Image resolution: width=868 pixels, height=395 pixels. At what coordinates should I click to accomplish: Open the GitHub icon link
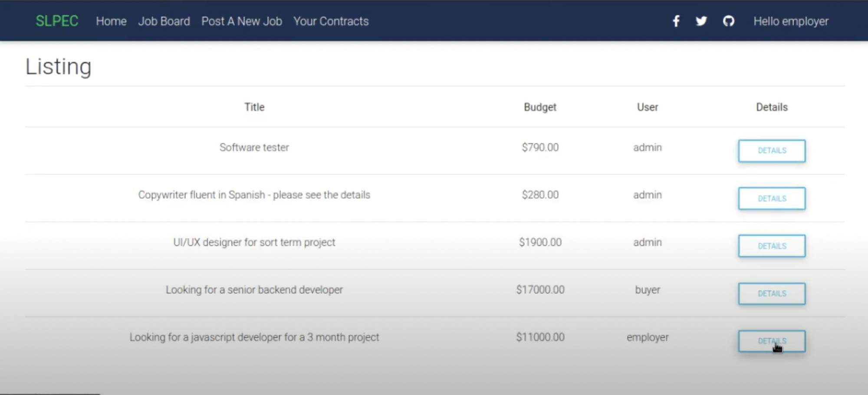[728, 21]
